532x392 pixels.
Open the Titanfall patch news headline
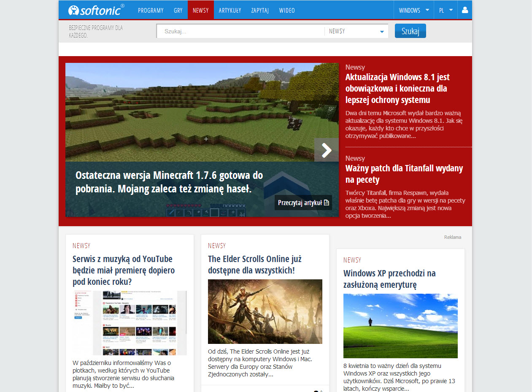coord(404,174)
